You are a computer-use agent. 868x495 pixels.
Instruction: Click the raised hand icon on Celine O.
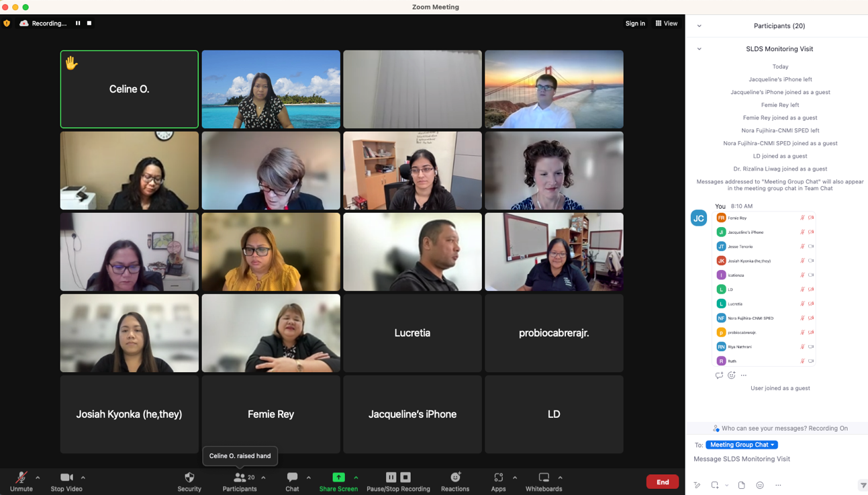[71, 63]
